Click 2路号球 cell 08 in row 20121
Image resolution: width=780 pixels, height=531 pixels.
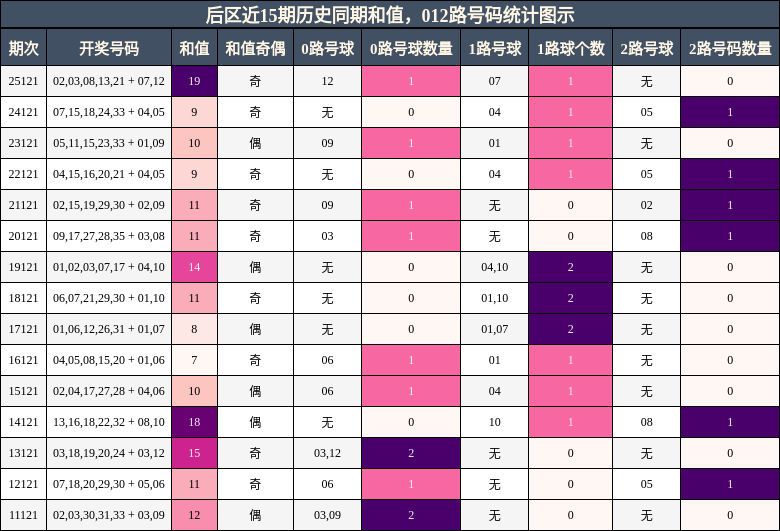(x=647, y=236)
